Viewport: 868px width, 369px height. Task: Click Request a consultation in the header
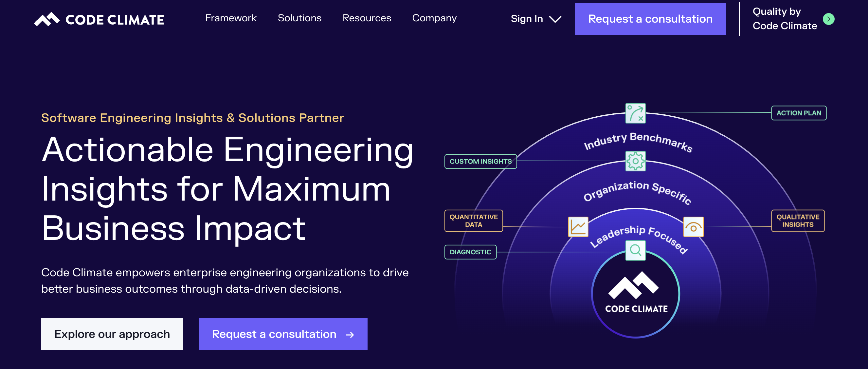click(650, 19)
